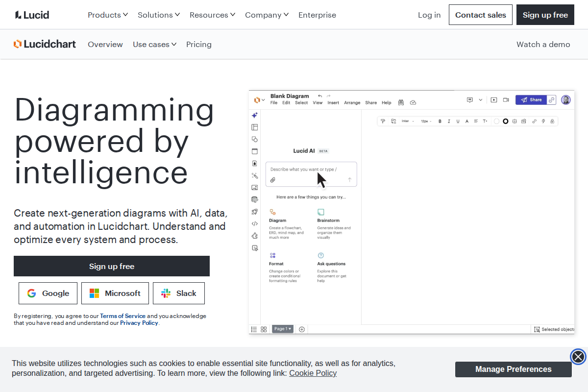Viewport: 588px width, 392px height.
Task: Click the text color A icon
Action: [467, 121]
